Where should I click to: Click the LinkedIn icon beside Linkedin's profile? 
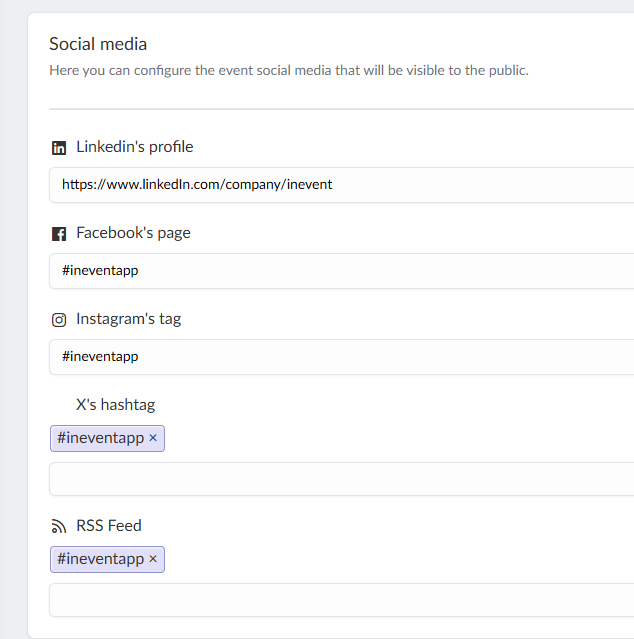point(59,148)
